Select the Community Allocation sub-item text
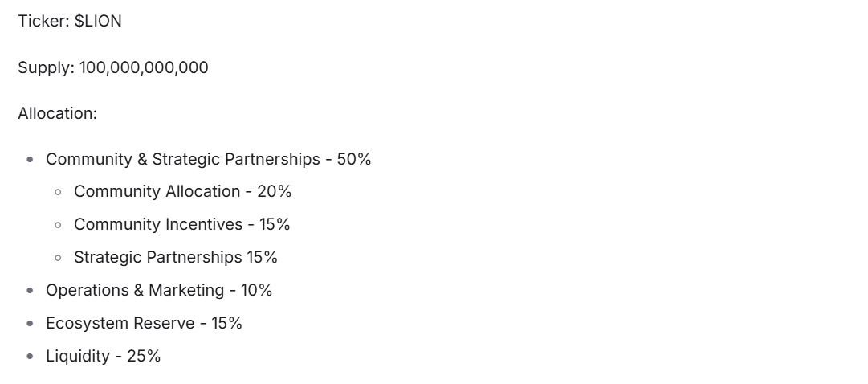868x384 pixels. pos(157,191)
